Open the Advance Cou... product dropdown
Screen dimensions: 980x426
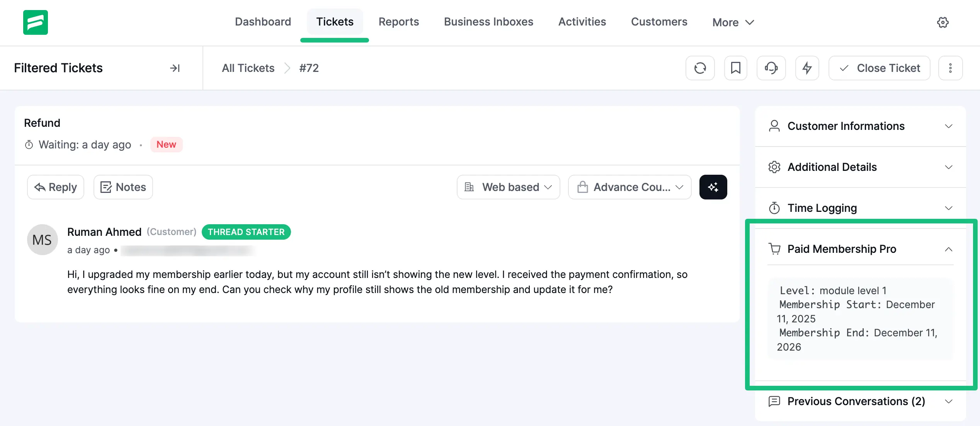tap(629, 187)
